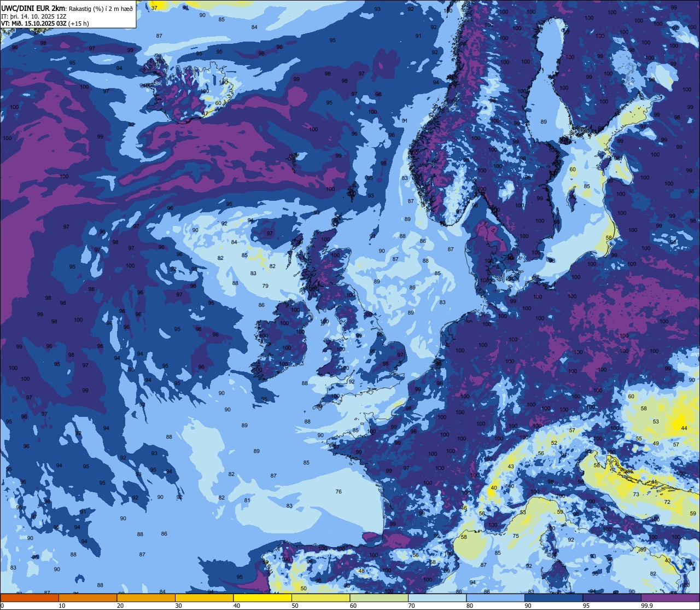Click the humidity value '48' over northern Spain

click(x=361, y=571)
